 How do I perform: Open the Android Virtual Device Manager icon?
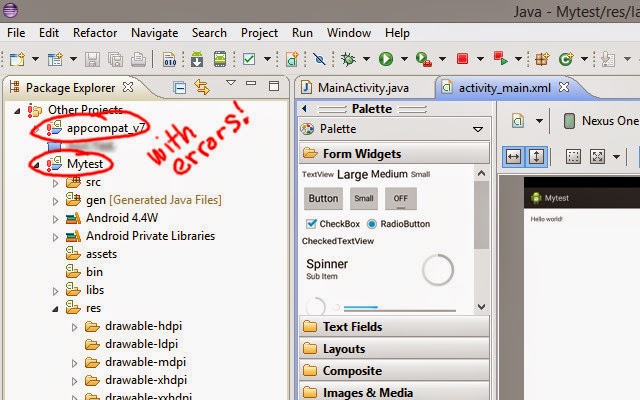[x=220, y=59]
